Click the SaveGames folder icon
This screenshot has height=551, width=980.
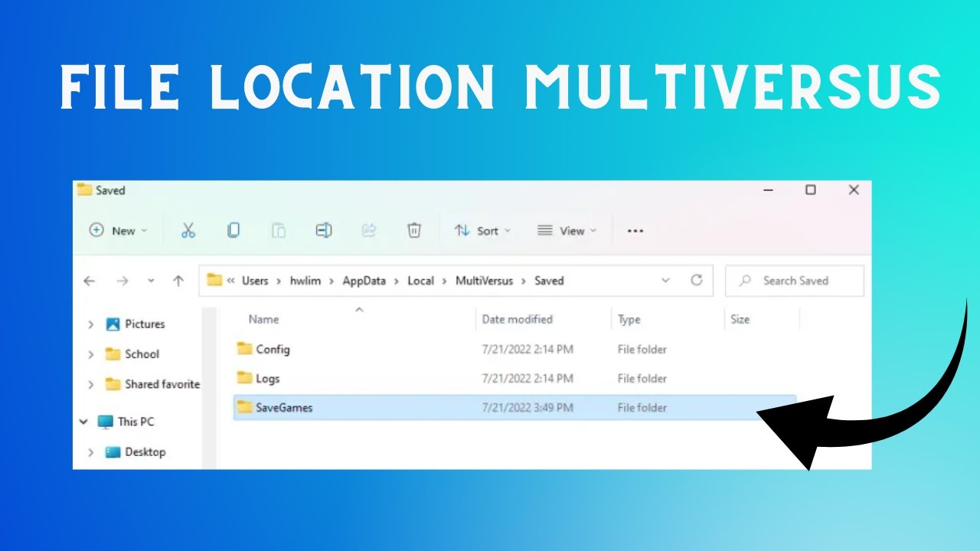tap(244, 407)
